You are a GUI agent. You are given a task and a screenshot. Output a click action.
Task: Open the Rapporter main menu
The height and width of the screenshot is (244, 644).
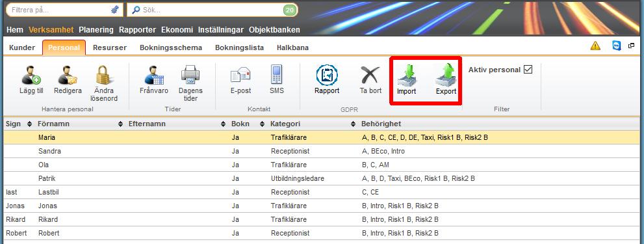(137, 30)
